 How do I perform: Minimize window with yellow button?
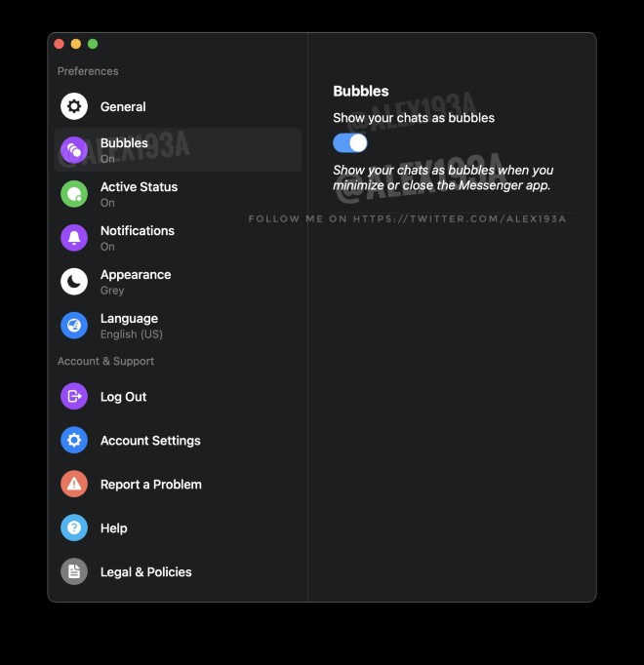point(76,44)
